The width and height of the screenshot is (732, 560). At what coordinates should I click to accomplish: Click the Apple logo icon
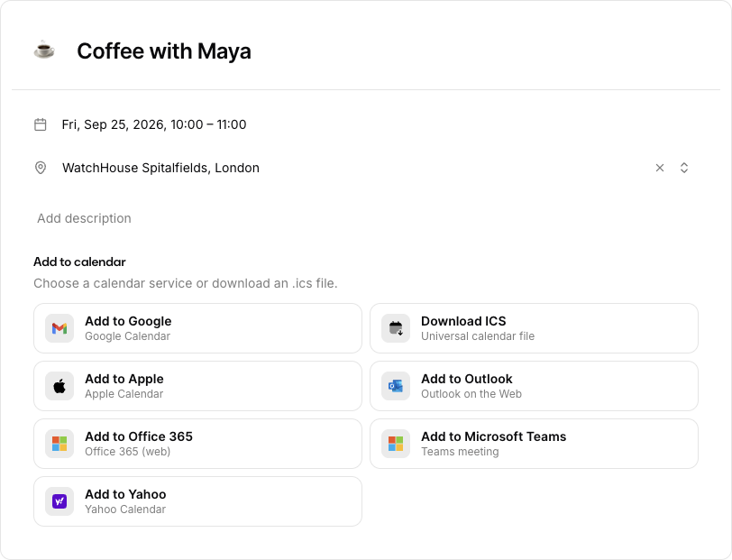(59, 386)
